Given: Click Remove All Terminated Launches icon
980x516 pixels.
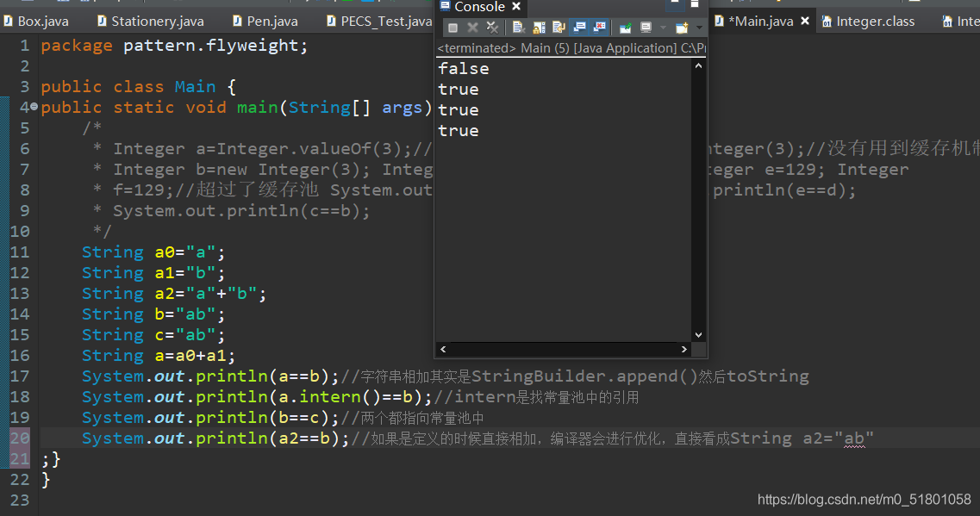Looking at the screenshot, I should point(492,28).
